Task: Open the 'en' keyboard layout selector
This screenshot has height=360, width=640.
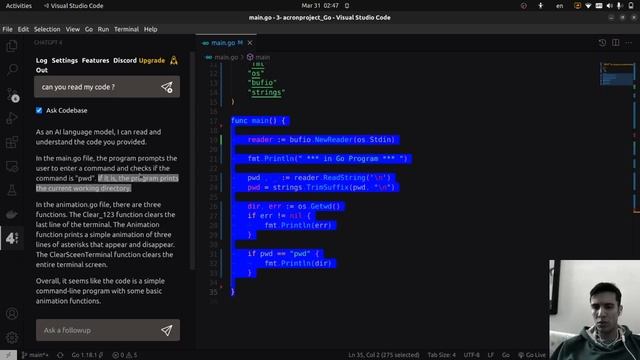Action: (560, 6)
